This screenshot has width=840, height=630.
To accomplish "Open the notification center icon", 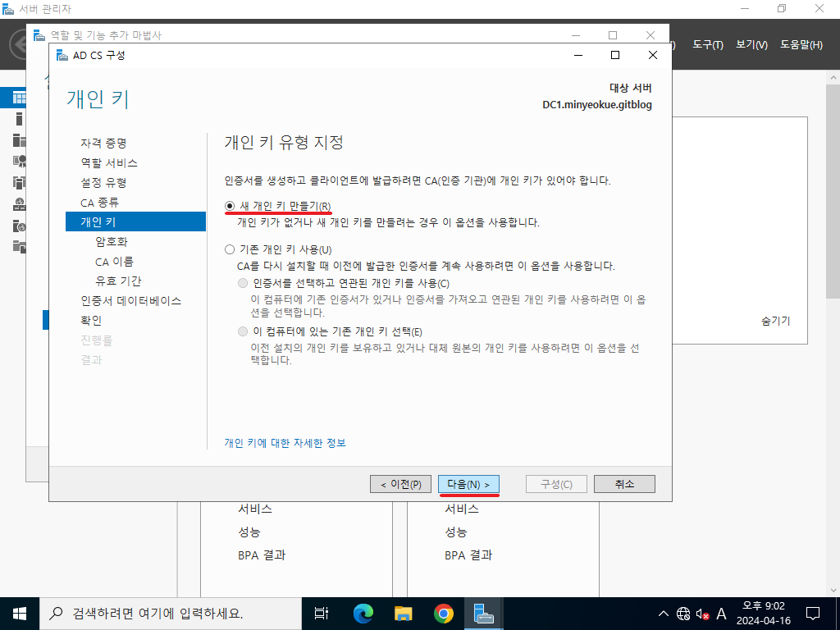I will 813,614.
